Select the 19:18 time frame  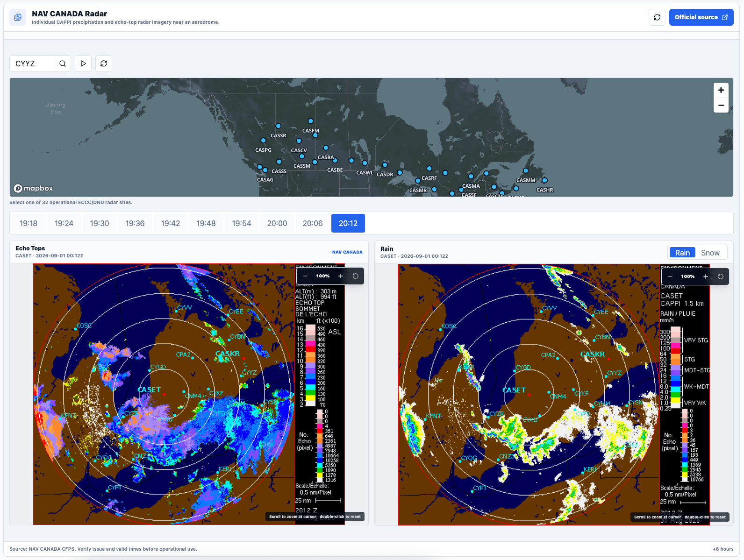coord(29,223)
